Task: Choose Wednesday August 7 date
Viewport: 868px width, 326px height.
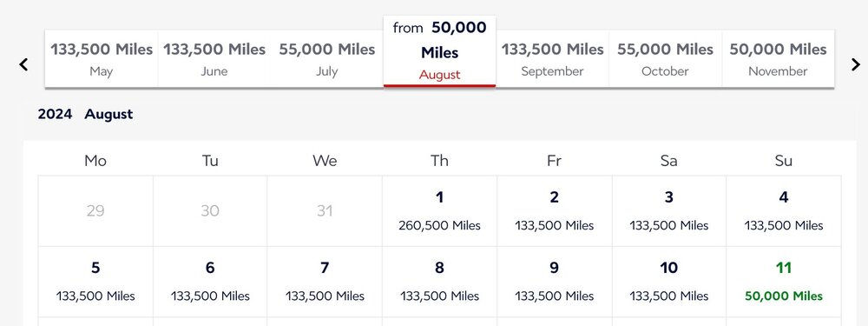Action: 325,282
